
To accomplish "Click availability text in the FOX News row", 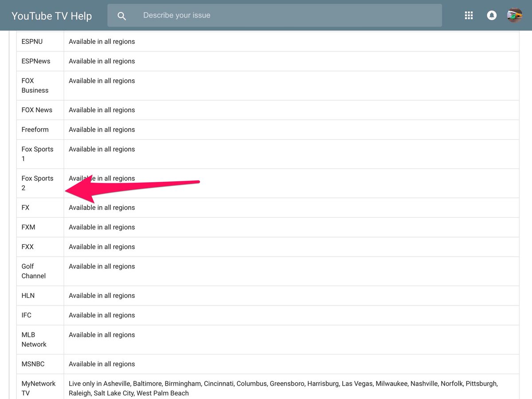I will coord(102,110).
